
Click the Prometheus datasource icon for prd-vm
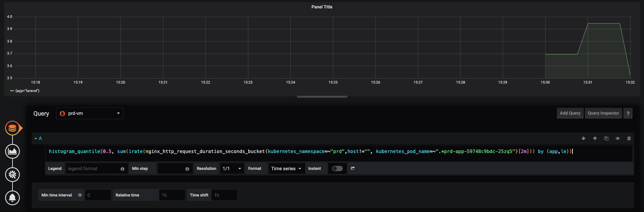[x=62, y=114]
